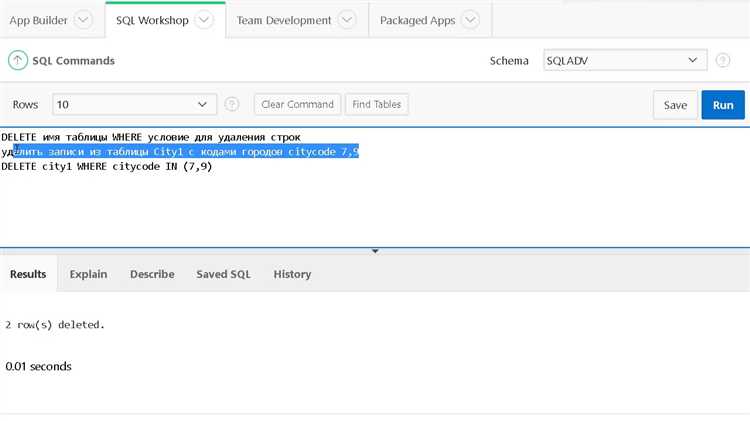Open the Saved SQL tab

coord(223,274)
